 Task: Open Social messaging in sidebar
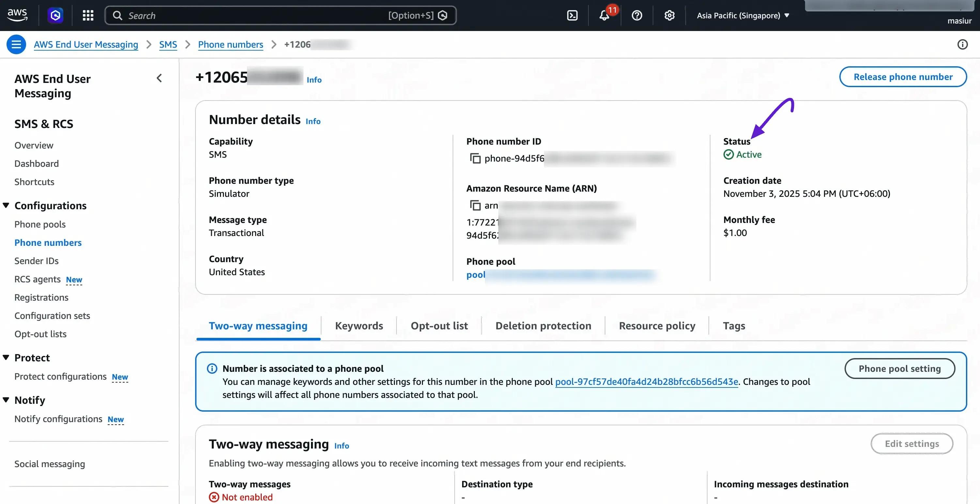[x=50, y=464]
